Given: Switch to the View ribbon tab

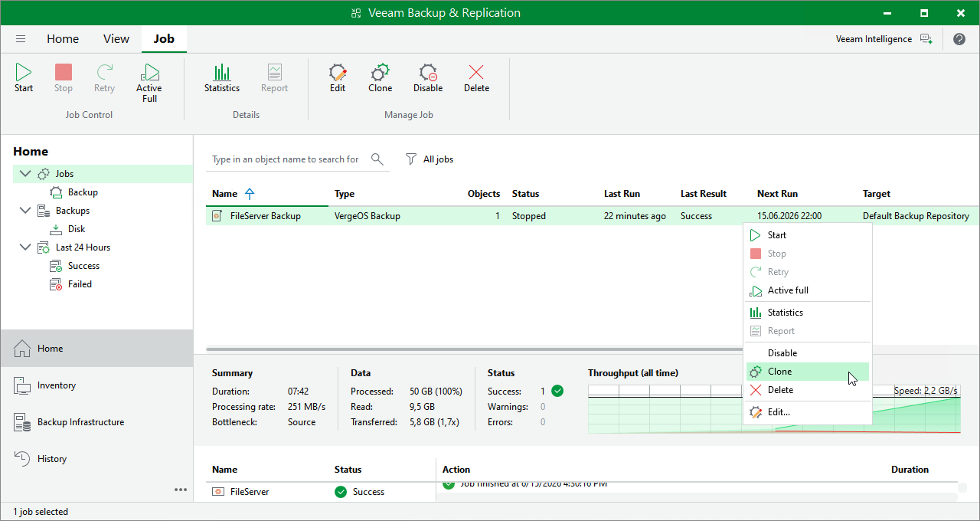Looking at the screenshot, I should [x=116, y=39].
